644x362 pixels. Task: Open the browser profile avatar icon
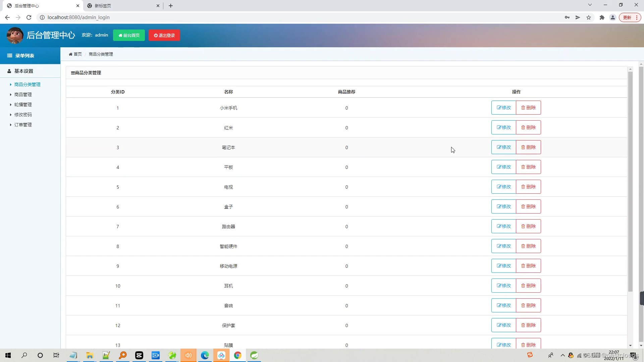pos(612,17)
